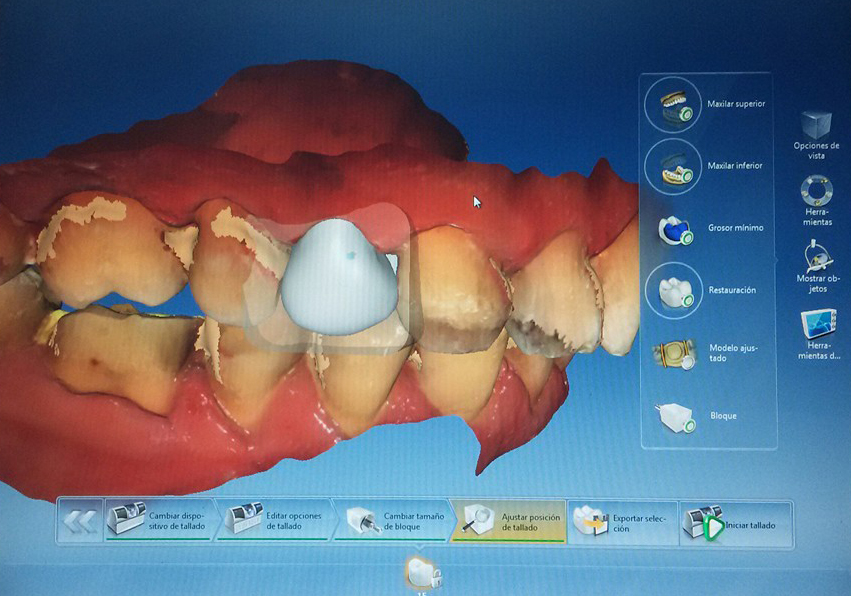Open Editar opciones de tallado

point(274,522)
